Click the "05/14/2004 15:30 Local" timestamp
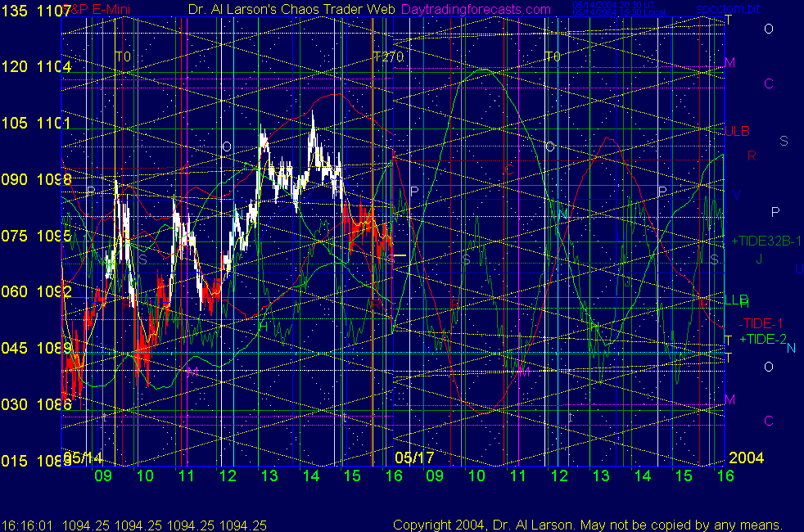 point(619,12)
